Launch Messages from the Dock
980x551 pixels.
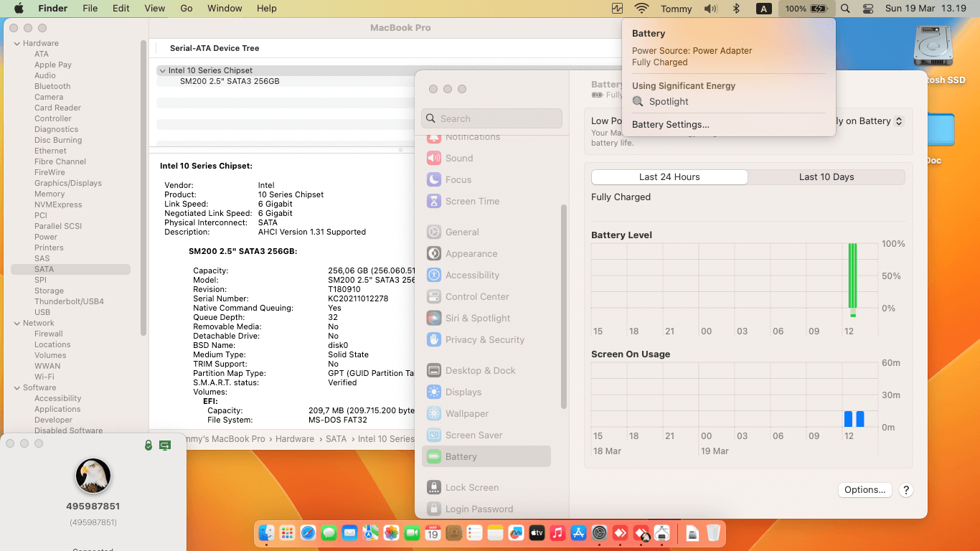tap(329, 533)
